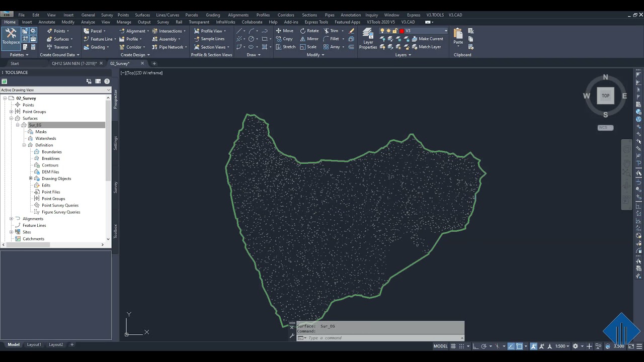Click the Match Layer button
The image size is (644, 362).
point(426,47)
